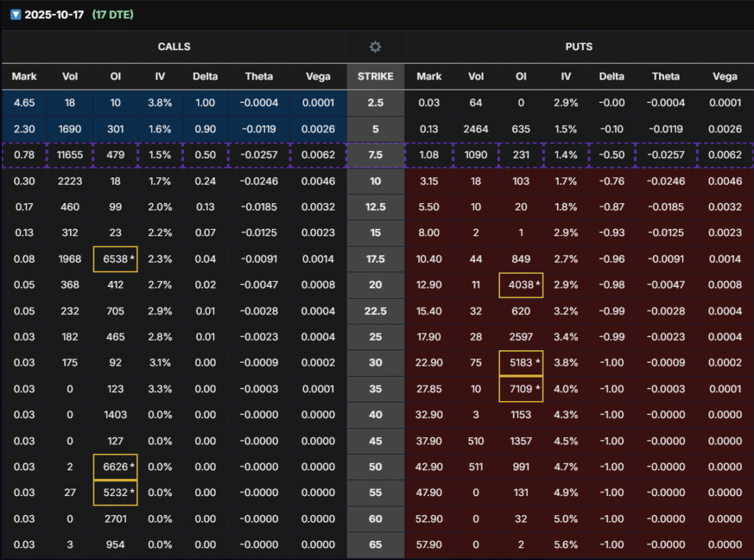The height and width of the screenshot is (560, 754).
Task: Click highlighted put OI 4038 at strike 20
Action: tap(521, 285)
